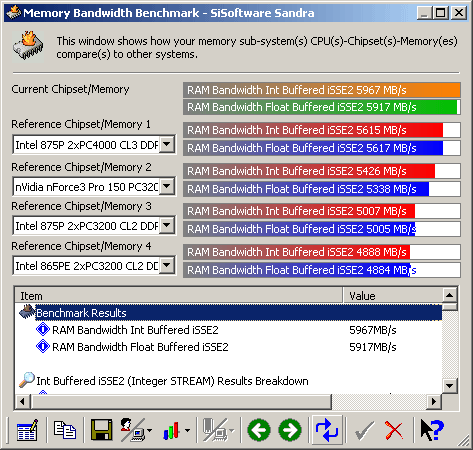Click the green forward arrow icon
473x450 pixels.
(290, 430)
